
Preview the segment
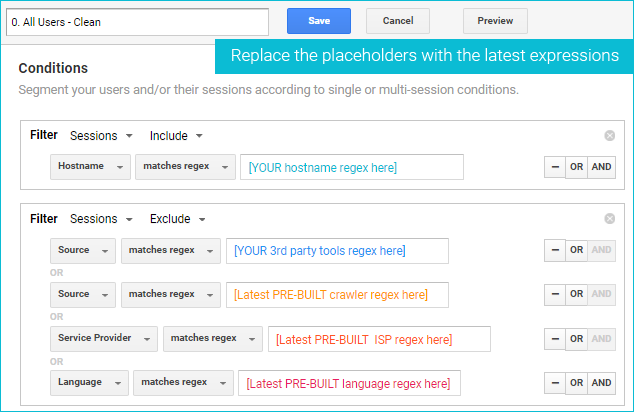pos(495,21)
